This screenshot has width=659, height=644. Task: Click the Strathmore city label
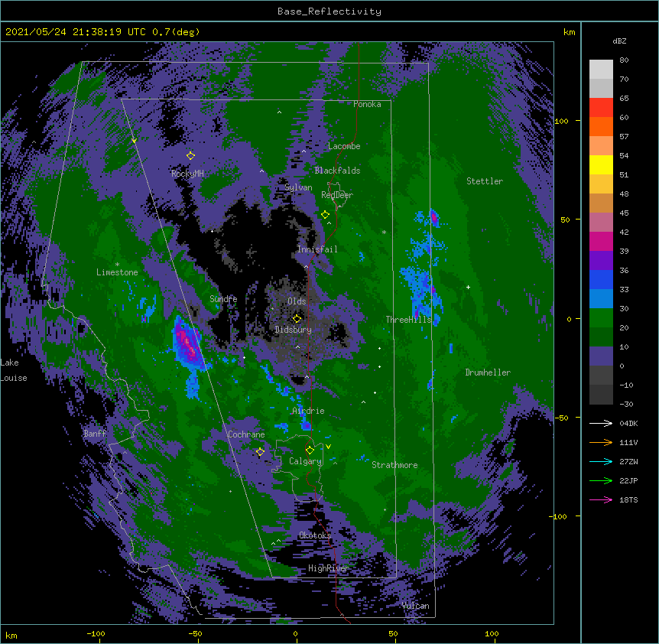click(394, 465)
